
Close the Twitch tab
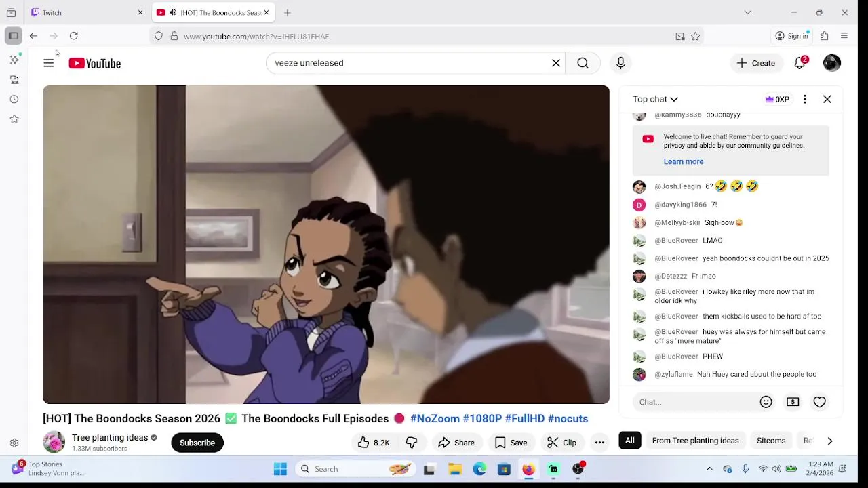(x=140, y=12)
